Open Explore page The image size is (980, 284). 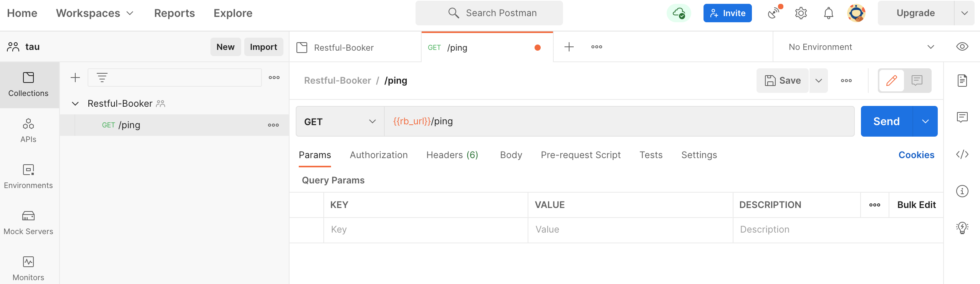pos(233,13)
